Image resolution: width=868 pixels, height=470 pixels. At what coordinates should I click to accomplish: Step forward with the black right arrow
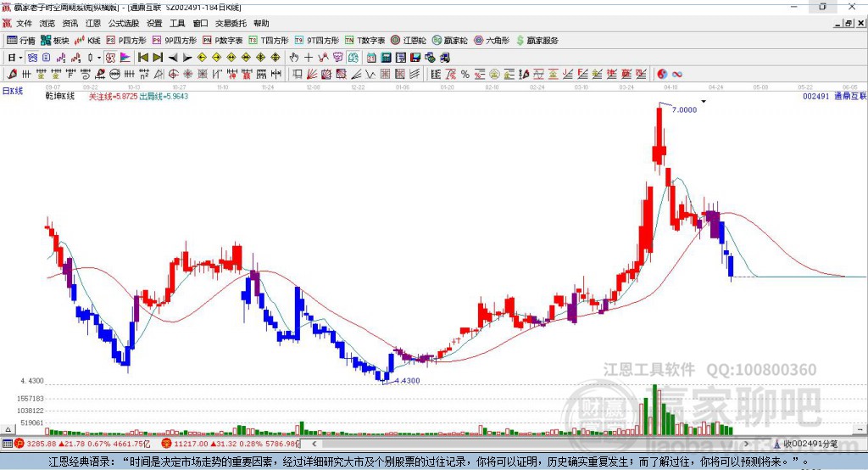point(187,58)
